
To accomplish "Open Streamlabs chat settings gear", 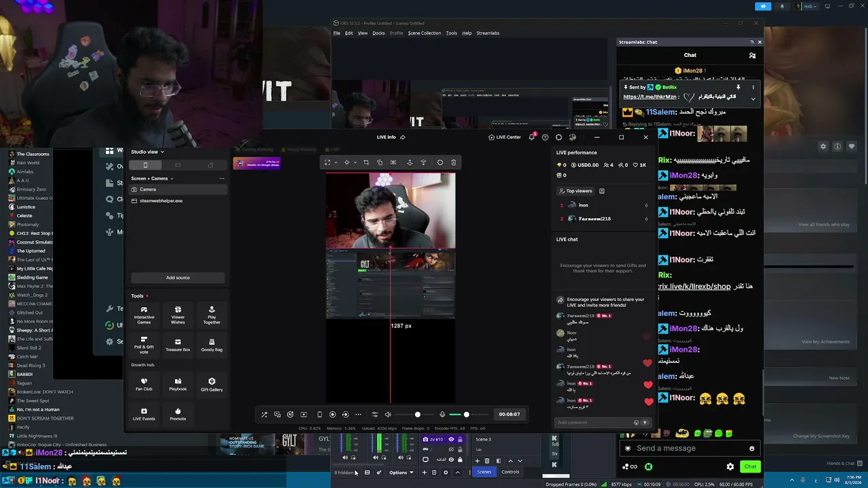I will [x=730, y=466].
